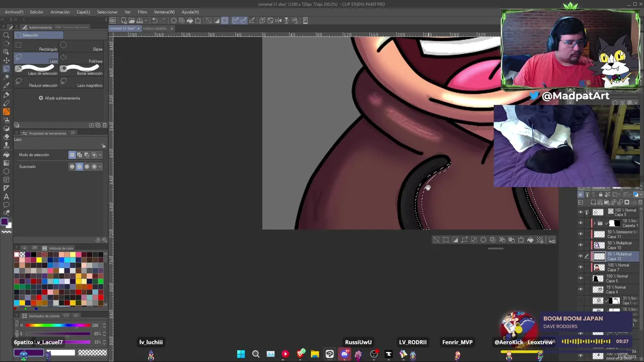Click the CLIP STUDIO icon in command bar
Screen dimensions: 644x362
pos(113,21)
